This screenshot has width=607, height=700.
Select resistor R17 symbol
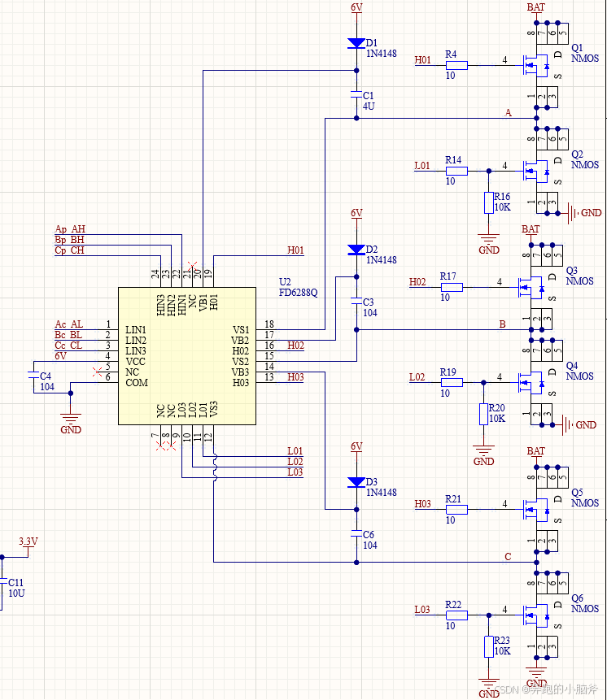452,288
